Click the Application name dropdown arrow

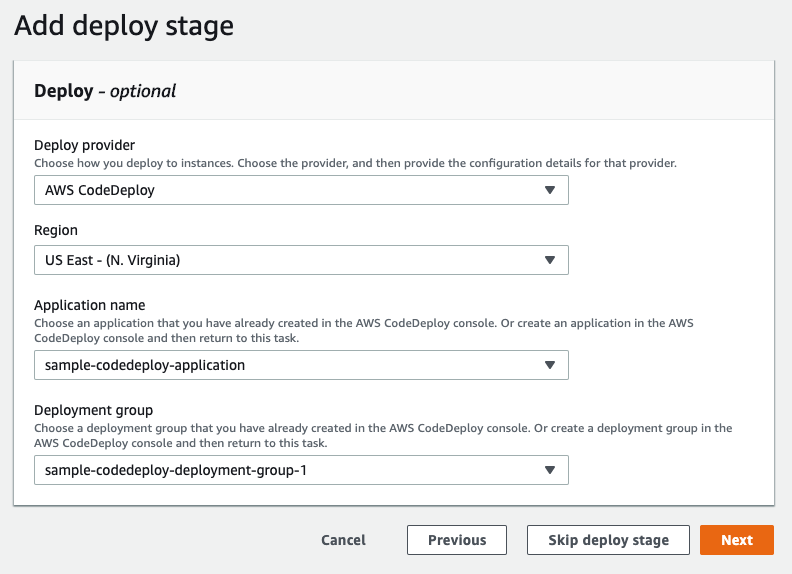pyautogui.click(x=549, y=365)
